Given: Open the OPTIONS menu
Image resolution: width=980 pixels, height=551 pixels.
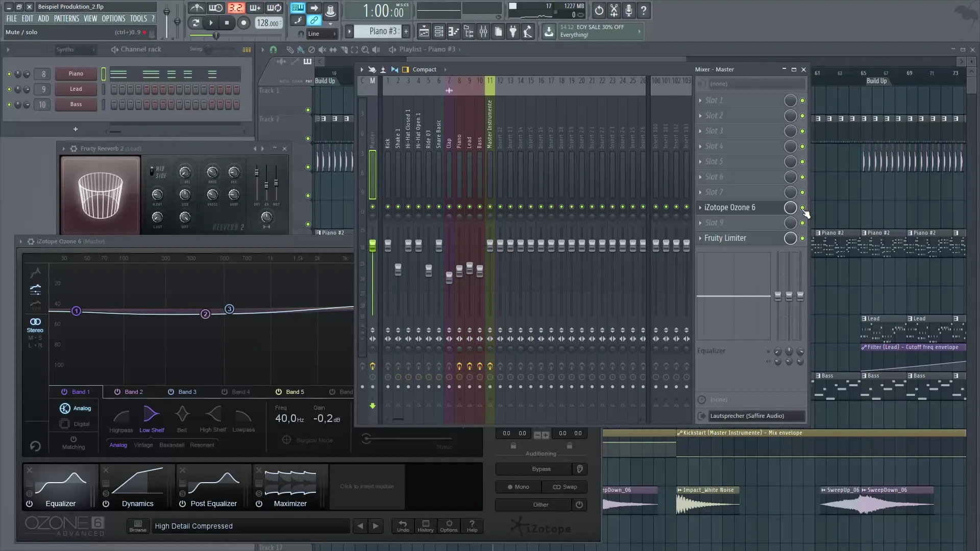Looking at the screenshot, I should [x=113, y=18].
